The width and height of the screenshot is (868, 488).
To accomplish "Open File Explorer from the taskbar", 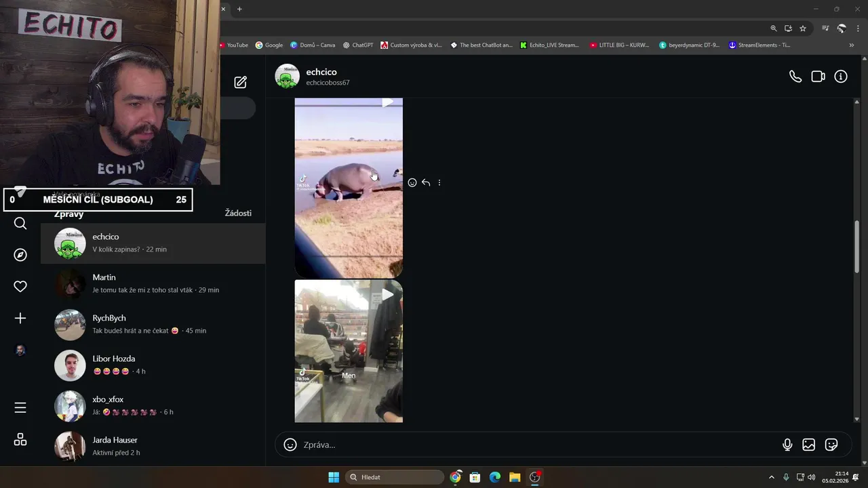I will tap(515, 477).
